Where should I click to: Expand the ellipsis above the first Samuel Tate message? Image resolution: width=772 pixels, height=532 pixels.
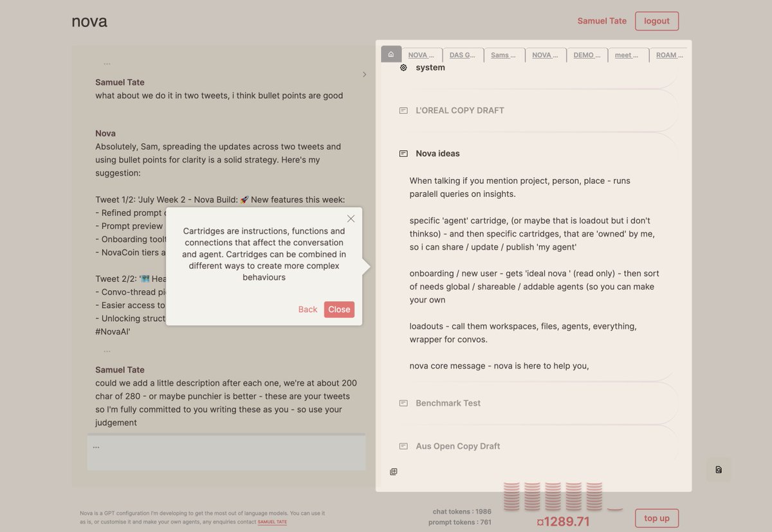(x=107, y=64)
